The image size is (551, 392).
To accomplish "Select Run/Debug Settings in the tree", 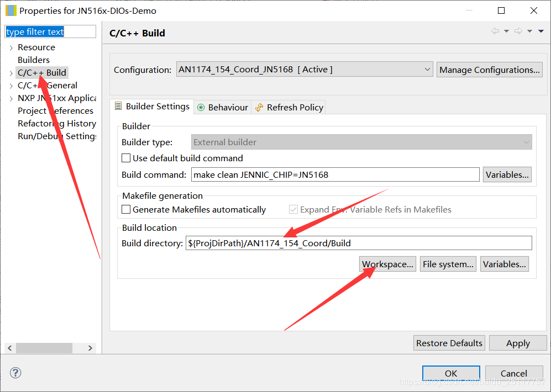I will pyautogui.click(x=56, y=136).
